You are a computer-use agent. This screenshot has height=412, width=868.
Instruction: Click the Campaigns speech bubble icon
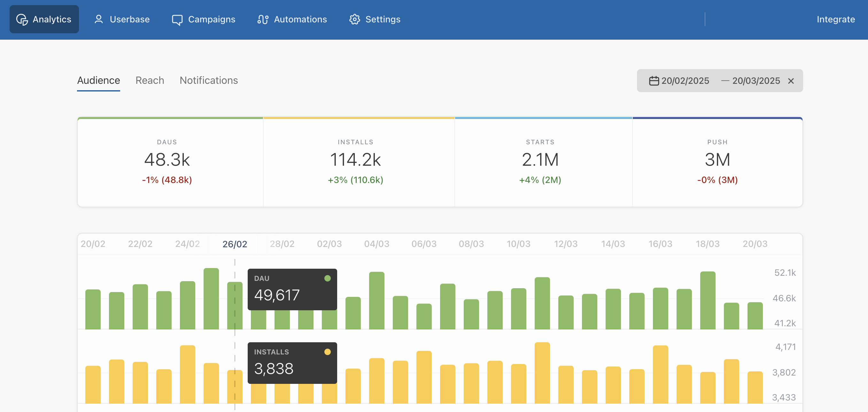177,20
